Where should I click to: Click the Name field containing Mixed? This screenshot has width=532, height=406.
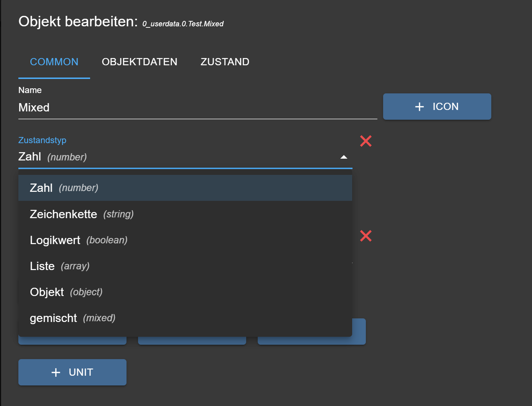tap(198, 107)
